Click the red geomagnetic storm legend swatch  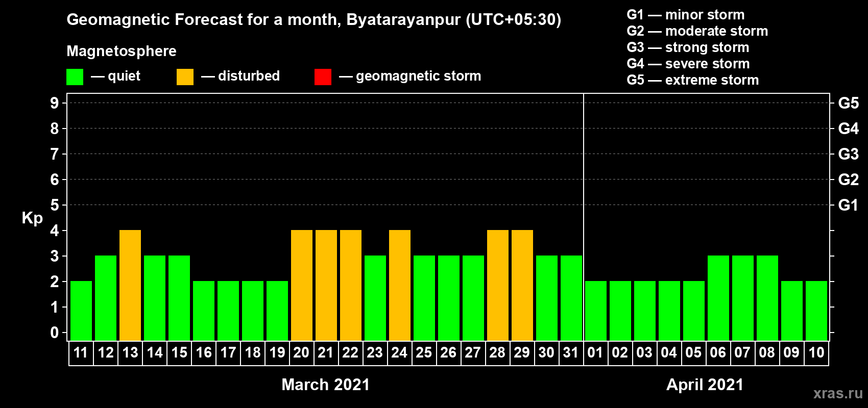[x=323, y=77]
